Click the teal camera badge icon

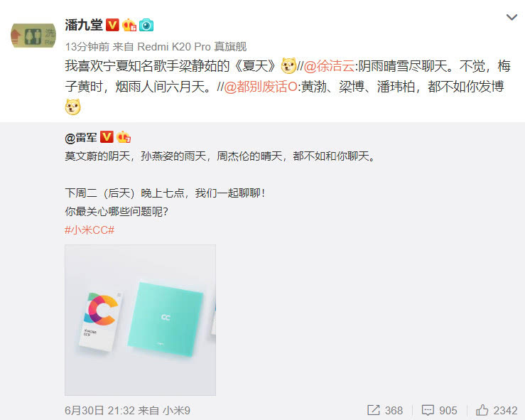[x=146, y=25]
